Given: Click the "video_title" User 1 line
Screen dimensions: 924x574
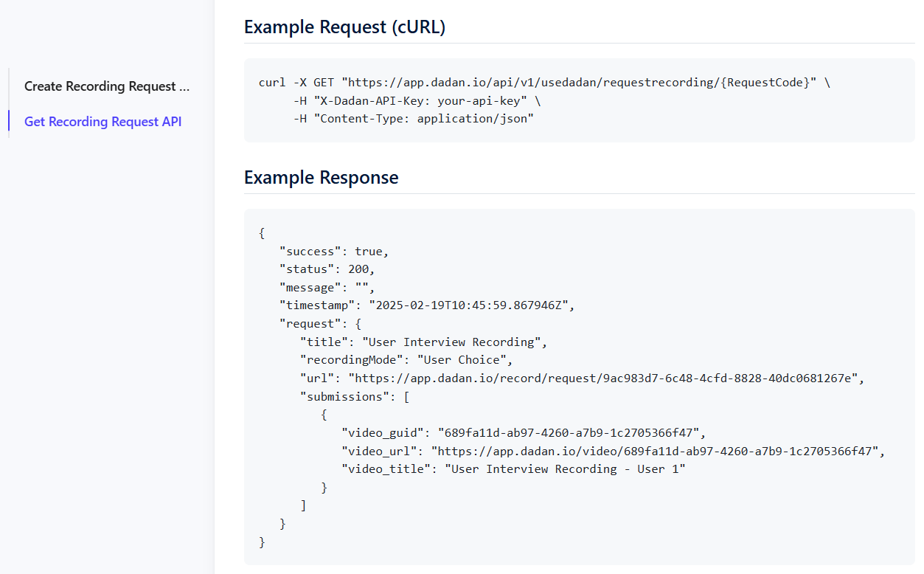Looking at the screenshot, I should pos(513,468).
